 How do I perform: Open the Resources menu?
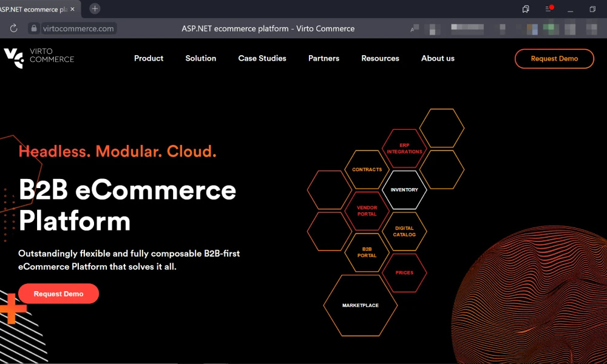pos(380,58)
